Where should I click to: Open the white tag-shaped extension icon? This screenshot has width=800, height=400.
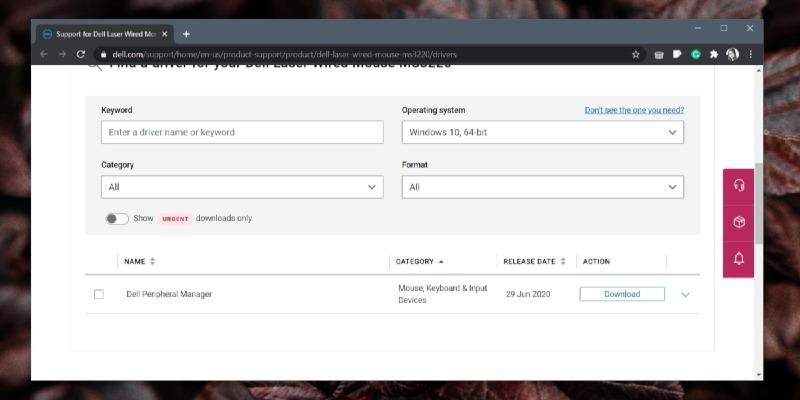[677, 54]
